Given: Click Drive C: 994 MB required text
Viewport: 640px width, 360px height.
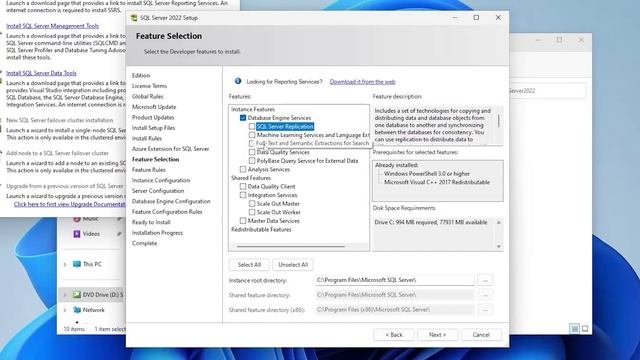Looking at the screenshot, I should (431, 222).
